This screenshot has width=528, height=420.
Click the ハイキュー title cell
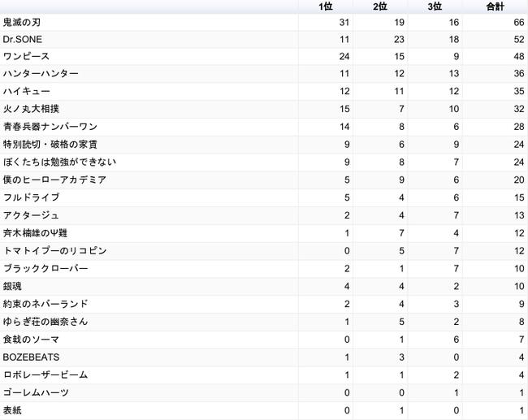tap(26, 91)
